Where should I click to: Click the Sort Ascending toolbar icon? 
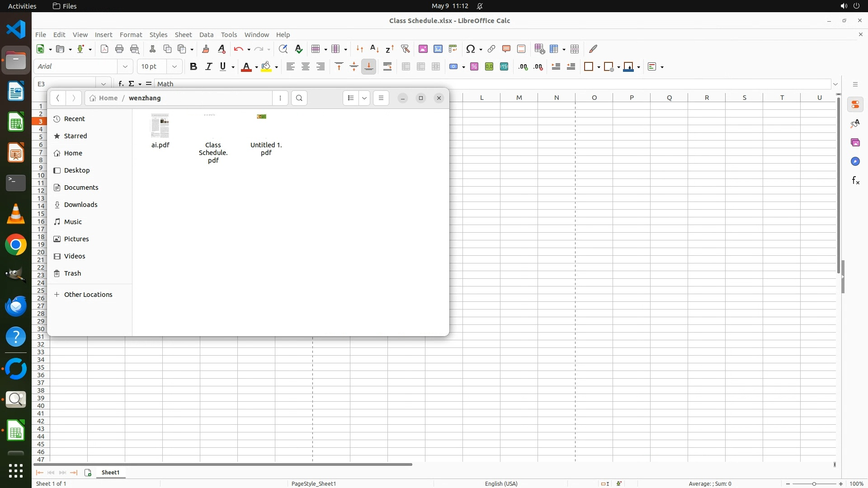pos(374,49)
